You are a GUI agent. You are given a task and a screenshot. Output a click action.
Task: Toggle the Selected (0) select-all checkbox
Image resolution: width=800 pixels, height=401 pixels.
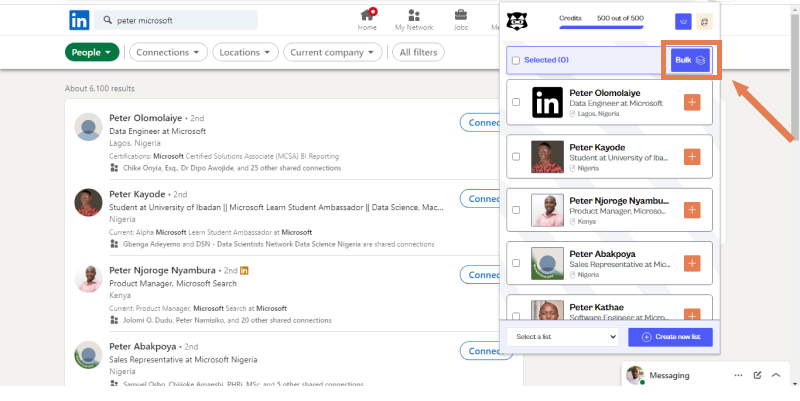point(516,60)
